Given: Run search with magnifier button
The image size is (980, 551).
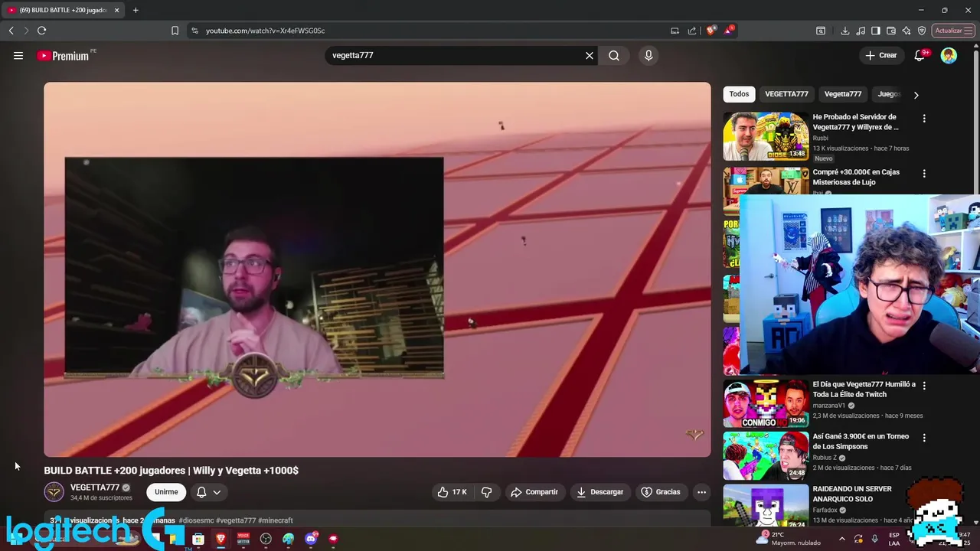Looking at the screenshot, I should click(x=614, y=55).
